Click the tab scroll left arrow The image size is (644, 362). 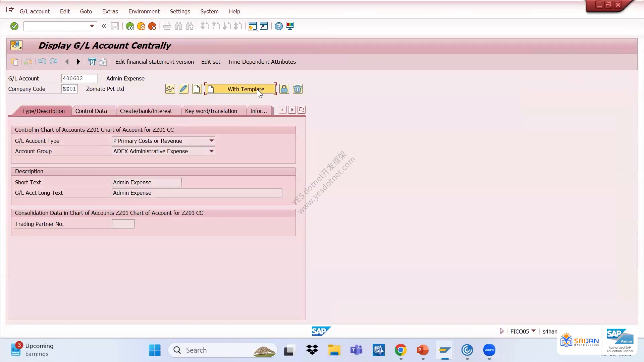(283, 110)
